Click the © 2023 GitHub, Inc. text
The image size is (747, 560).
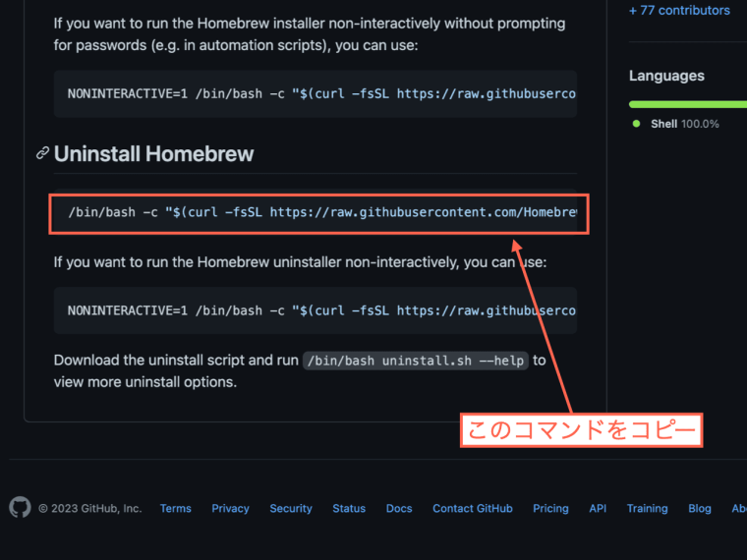coord(90,509)
